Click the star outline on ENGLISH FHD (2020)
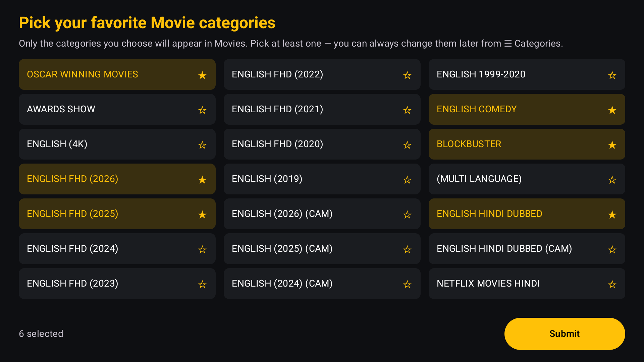This screenshot has height=362, width=644. (407, 145)
